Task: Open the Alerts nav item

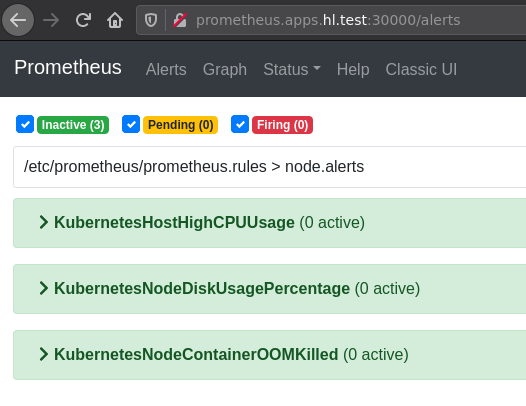Action: coord(166,69)
